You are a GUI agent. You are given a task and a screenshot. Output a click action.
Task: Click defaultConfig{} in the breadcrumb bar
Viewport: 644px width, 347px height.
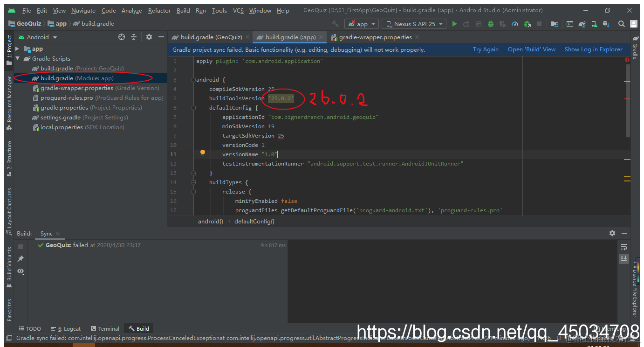(254, 222)
